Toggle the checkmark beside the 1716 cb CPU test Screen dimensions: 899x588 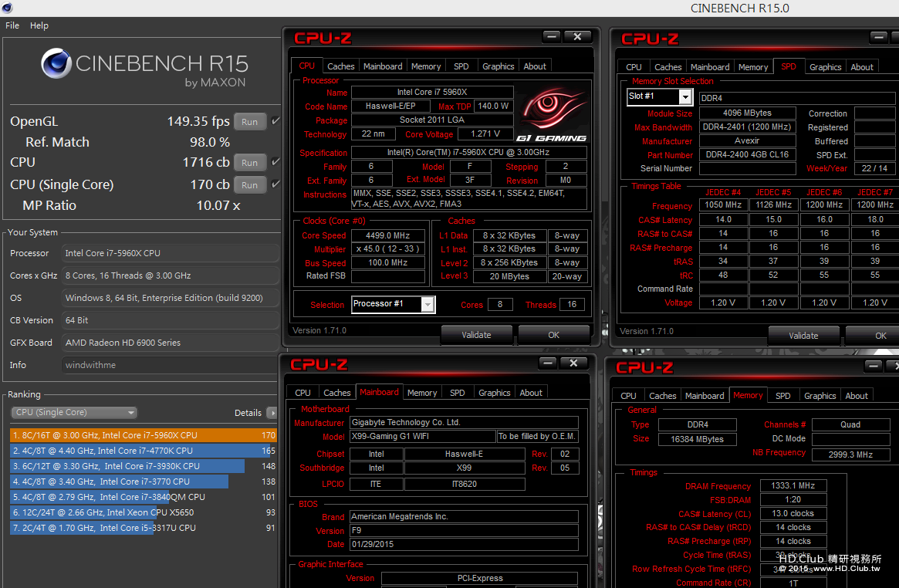coord(275,161)
